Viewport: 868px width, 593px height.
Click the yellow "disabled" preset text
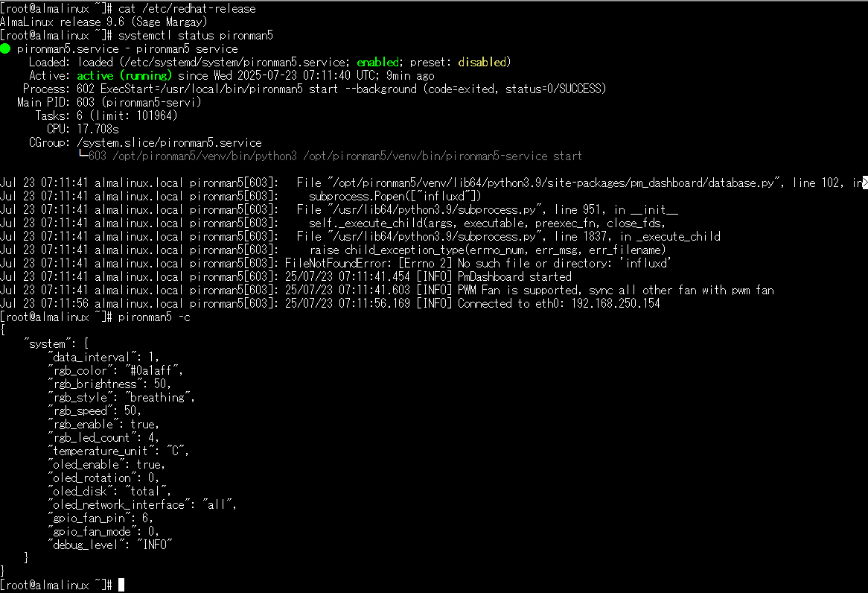point(482,62)
